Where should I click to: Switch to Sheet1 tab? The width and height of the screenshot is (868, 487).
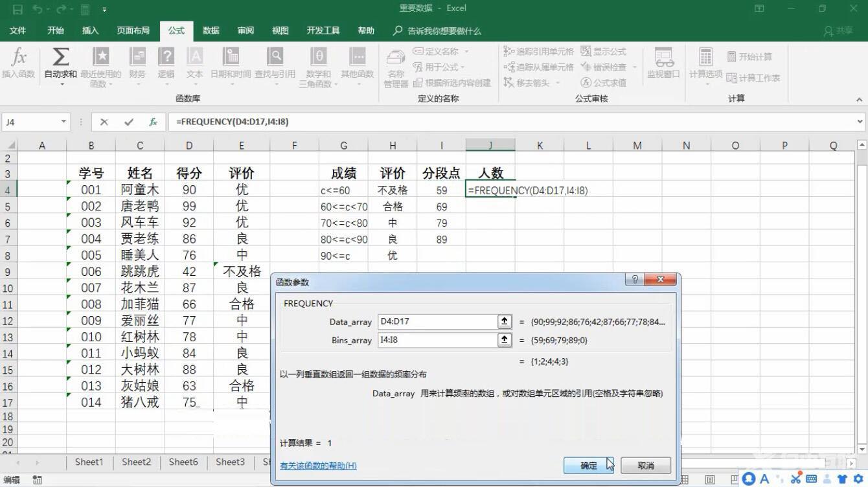pos(89,462)
